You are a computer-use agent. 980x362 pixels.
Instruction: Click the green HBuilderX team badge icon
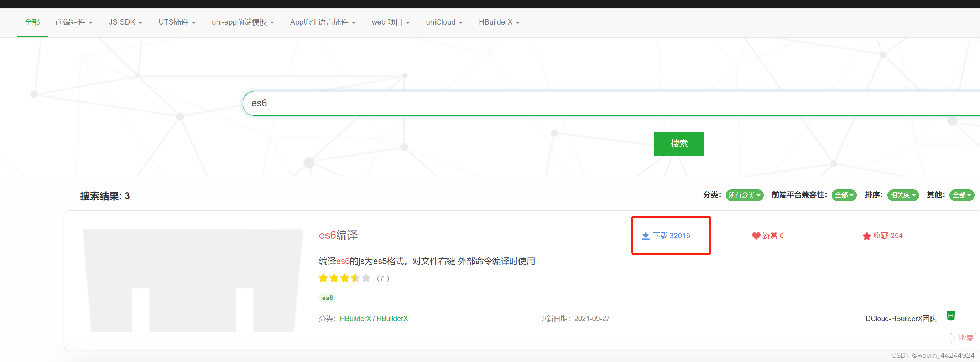(x=951, y=316)
